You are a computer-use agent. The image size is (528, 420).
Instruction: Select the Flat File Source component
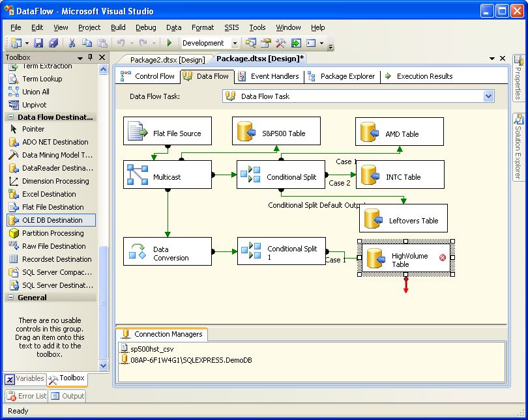point(168,131)
